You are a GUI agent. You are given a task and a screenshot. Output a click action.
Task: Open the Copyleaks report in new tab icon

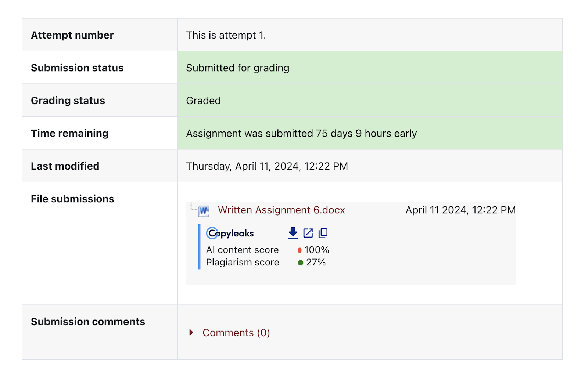point(308,232)
